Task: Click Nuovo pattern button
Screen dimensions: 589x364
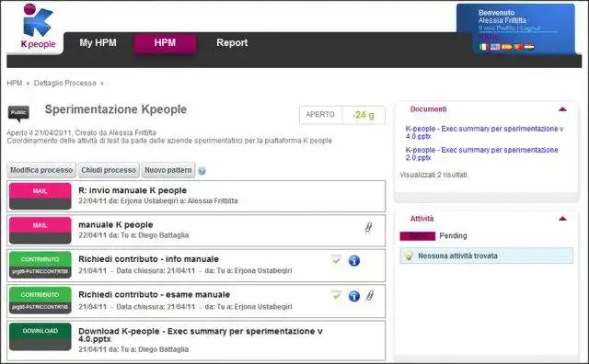Action: click(168, 170)
